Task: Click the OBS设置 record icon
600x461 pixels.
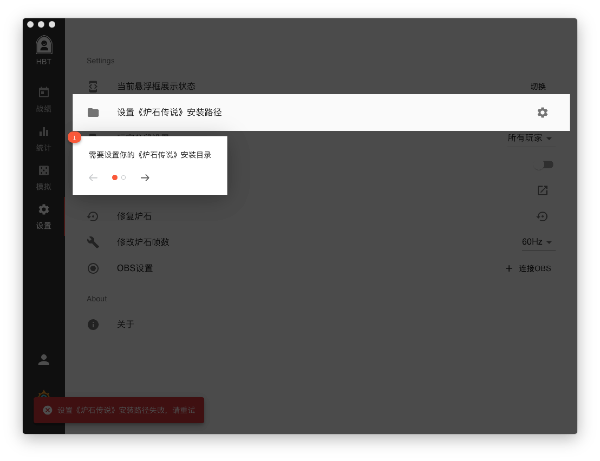Action: [x=93, y=268]
